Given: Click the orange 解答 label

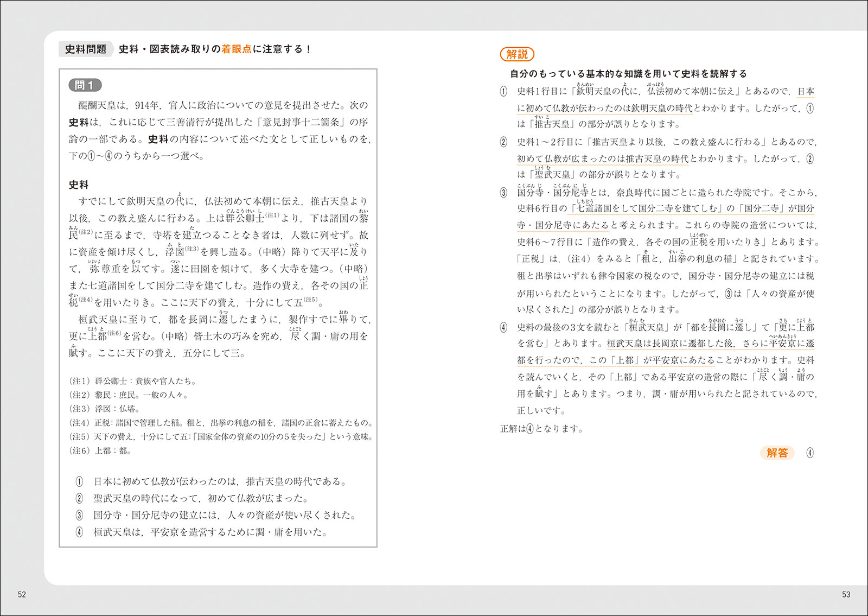Looking at the screenshot, I should (777, 453).
